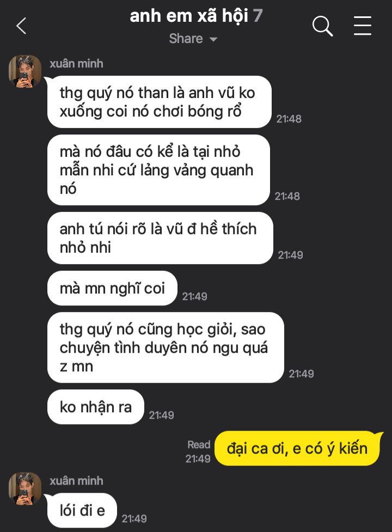Expand the Share dropdown arrow
Screen dimensions: 392x532
pyautogui.click(x=213, y=39)
